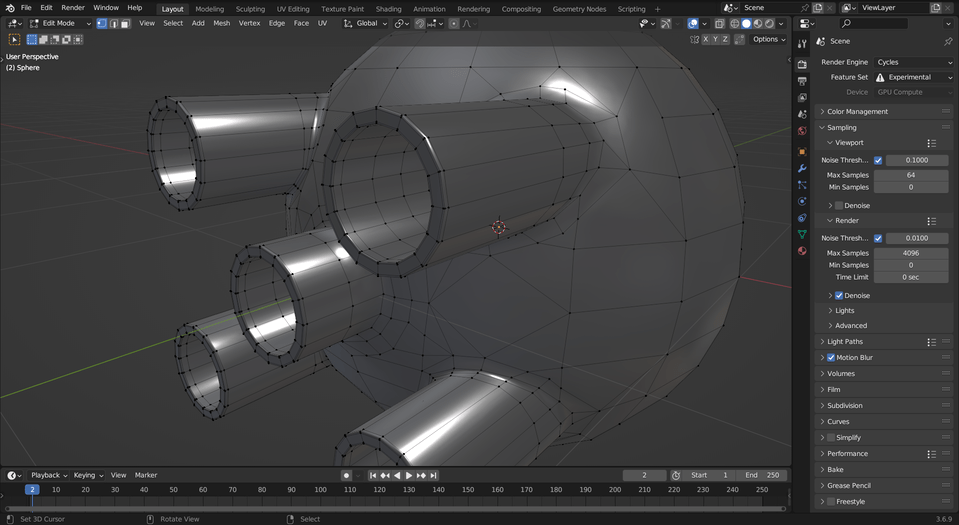Switch viewport shading to Material Preview

click(758, 23)
